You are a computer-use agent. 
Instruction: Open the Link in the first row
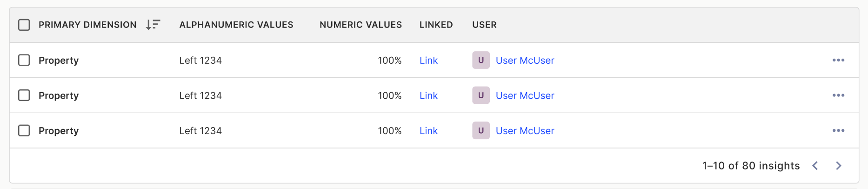(428, 61)
